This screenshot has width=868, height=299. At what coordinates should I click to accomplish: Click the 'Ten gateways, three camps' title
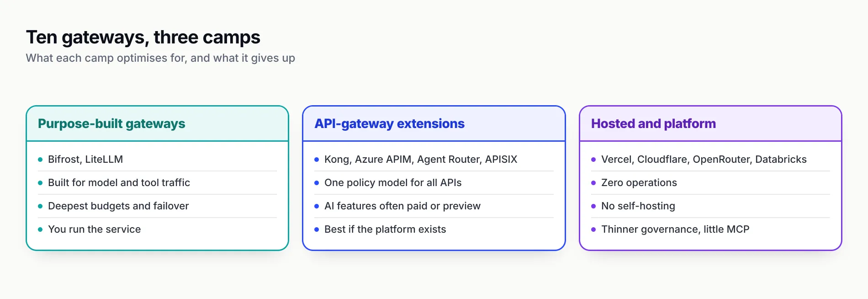pyautogui.click(x=143, y=37)
